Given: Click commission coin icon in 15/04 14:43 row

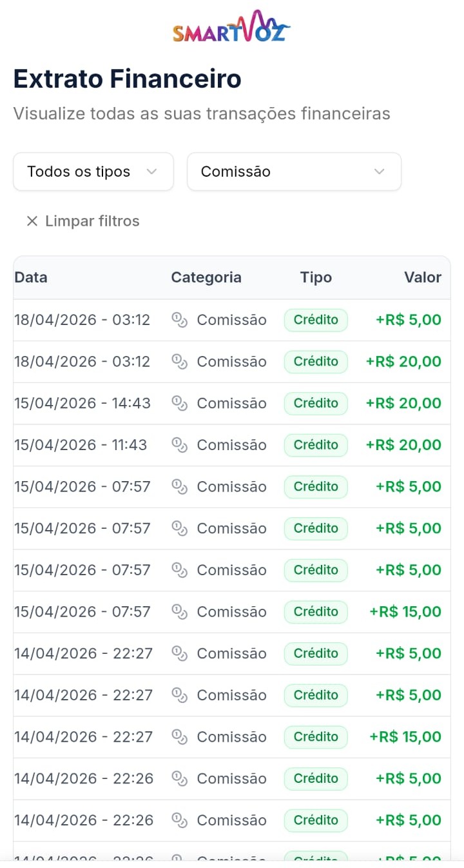Looking at the screenshot, I should (x=179, y=404).
